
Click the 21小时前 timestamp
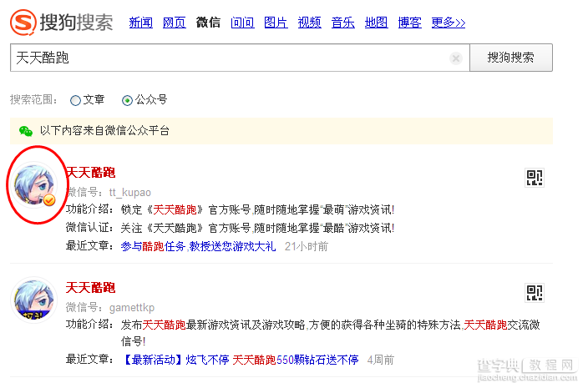(x=307, y=246)
